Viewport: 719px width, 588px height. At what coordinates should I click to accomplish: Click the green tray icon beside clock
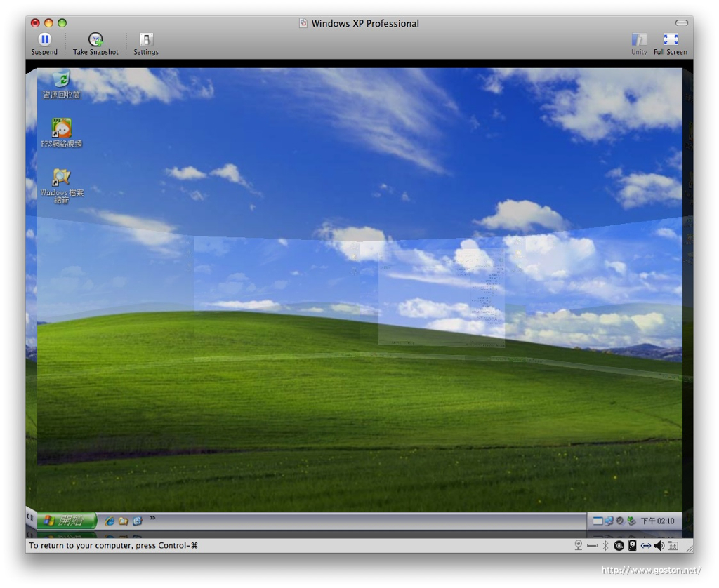tap(631, 521)
